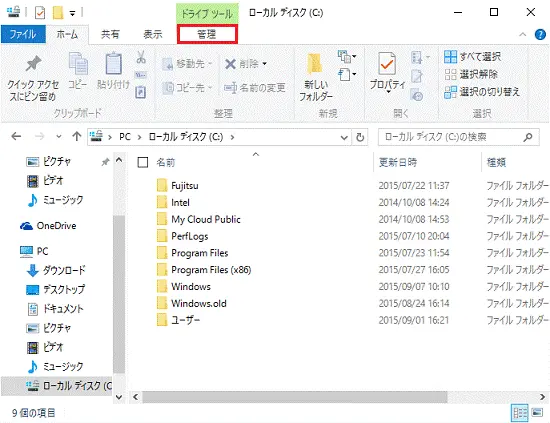Viewport: 550px width, 423px height.
Task: Click the Cut scissors icon
Action: coord(141,57)
